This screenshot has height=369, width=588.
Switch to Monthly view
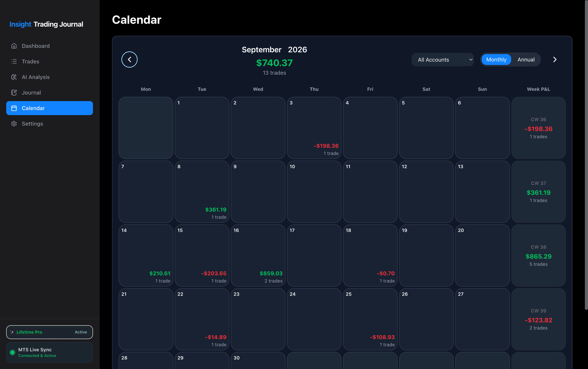pyautogui.click(x=496, y=59)
